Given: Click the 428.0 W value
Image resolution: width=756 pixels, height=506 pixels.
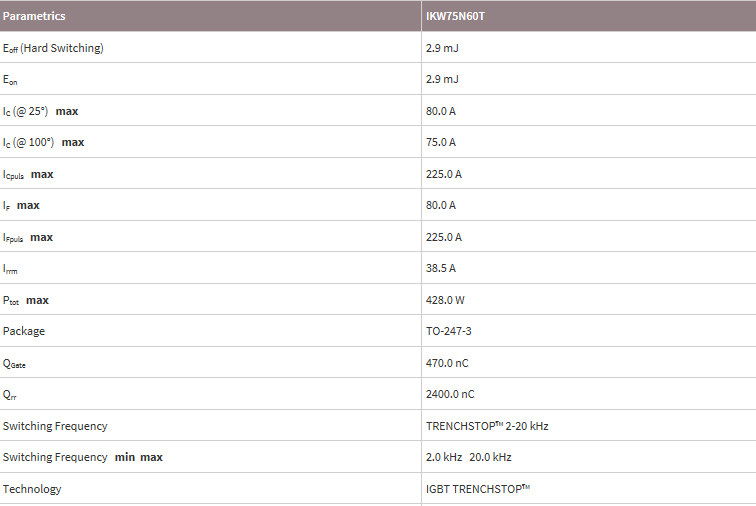Looking at the screenshot, I should 445,300.
